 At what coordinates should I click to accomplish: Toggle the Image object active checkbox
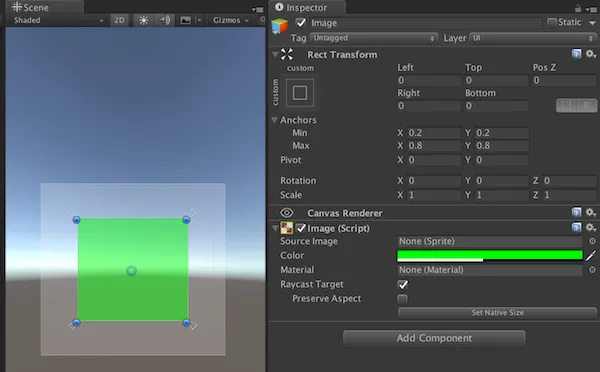(x=301, y=23)
